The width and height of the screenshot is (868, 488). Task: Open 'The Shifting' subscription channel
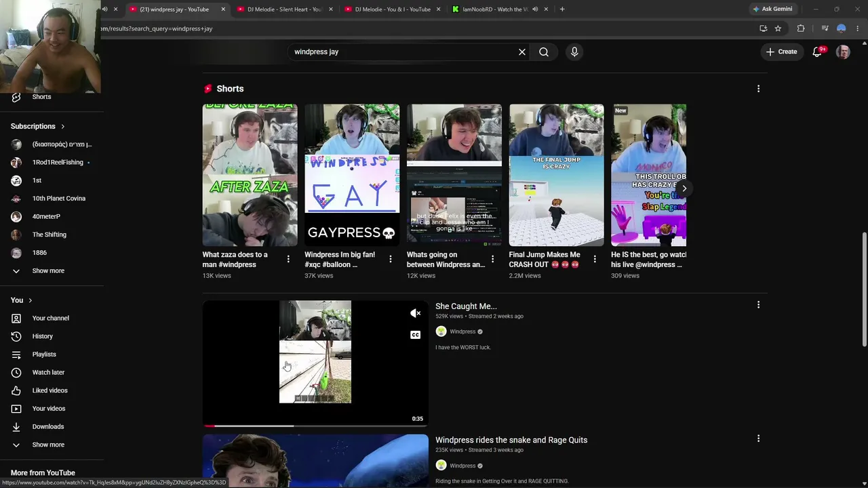tap(50, 235)
